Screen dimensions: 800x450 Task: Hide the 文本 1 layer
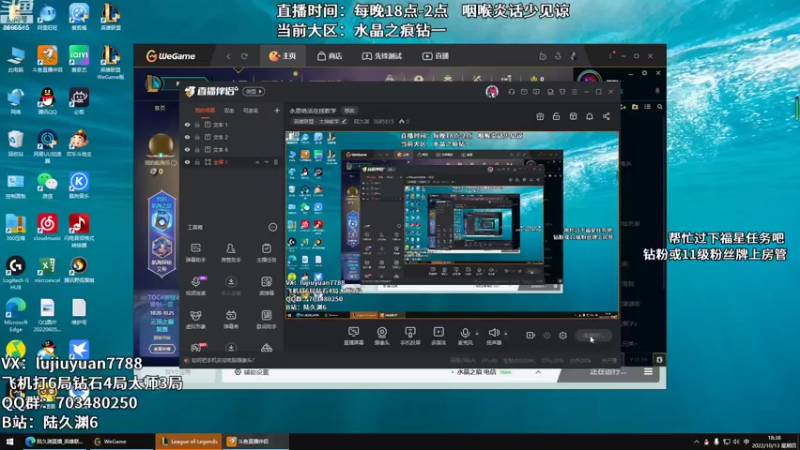[x=187, y=124]
